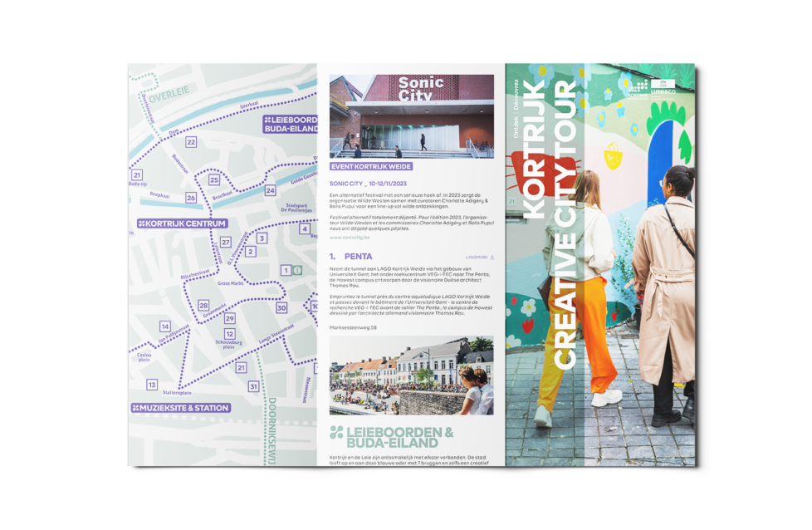Click the Event Kortrijk Weide tag
812x530 pixels.
pyautogui.click(x=371, y=167)
